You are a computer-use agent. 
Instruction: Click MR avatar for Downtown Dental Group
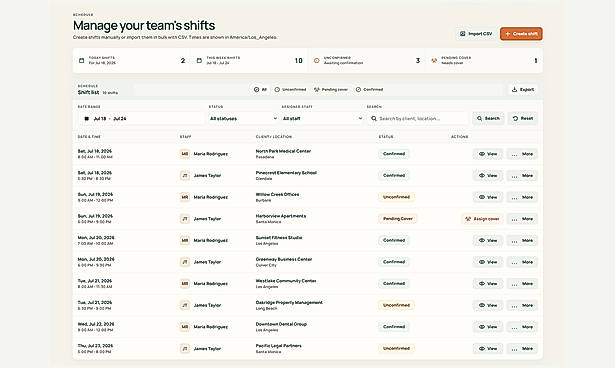[x=185, y=326]
